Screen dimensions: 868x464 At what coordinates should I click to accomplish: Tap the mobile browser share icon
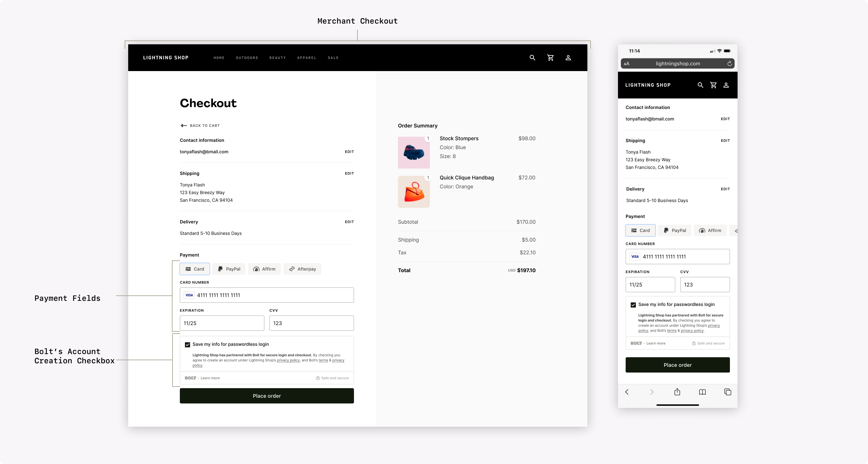click(677, 392)
